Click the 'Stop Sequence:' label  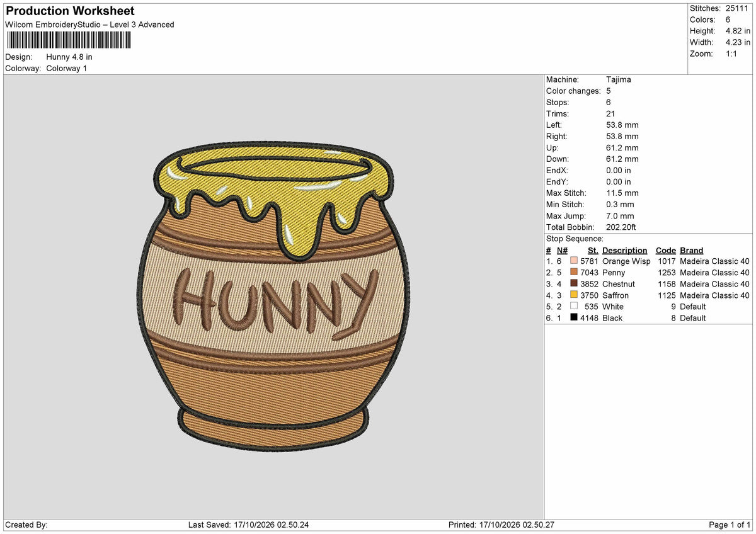pos(575,239)
